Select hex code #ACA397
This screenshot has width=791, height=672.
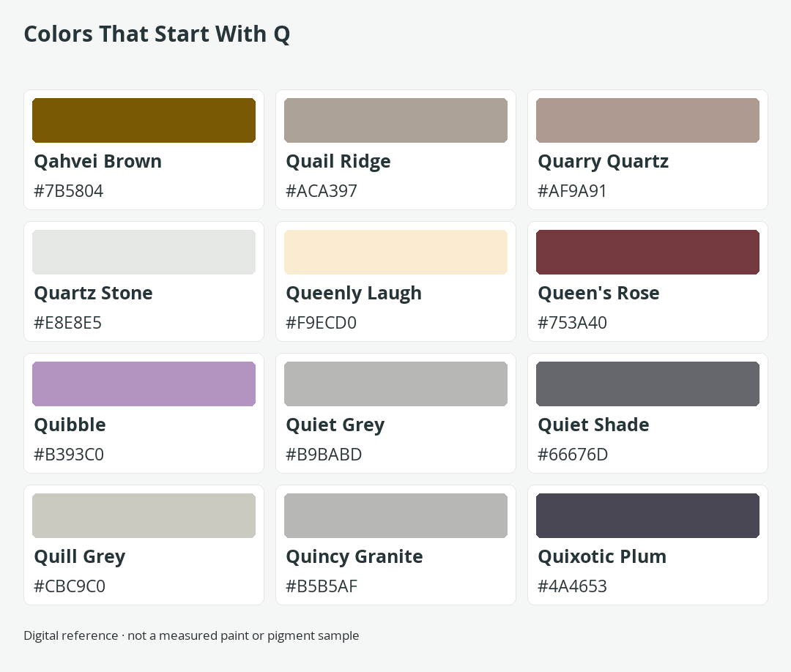click(322, 191)
